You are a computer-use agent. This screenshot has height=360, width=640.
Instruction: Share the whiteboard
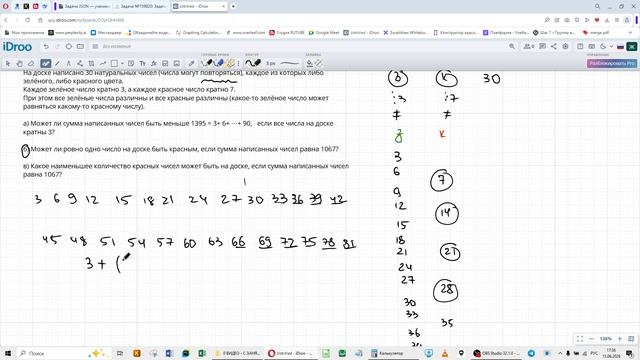(553, 47)
